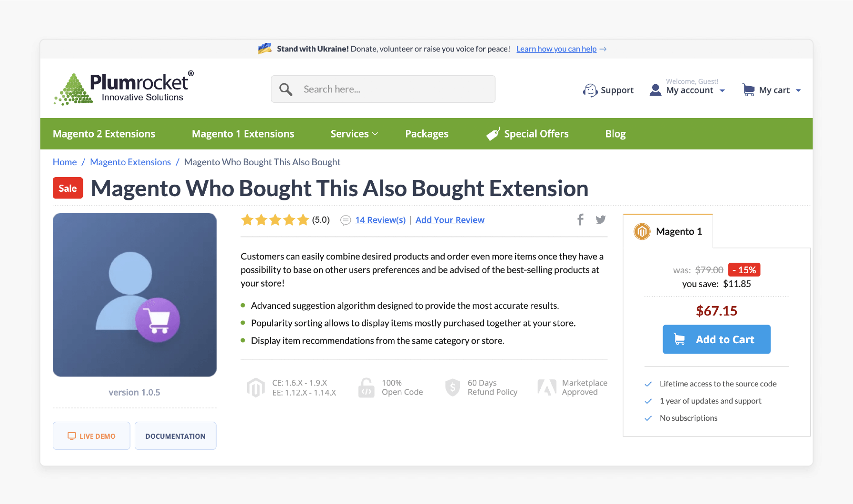The height and width of the screenshot is (504, 853).
Task: Open the Documentation button
Action: (x=175, y=436)
